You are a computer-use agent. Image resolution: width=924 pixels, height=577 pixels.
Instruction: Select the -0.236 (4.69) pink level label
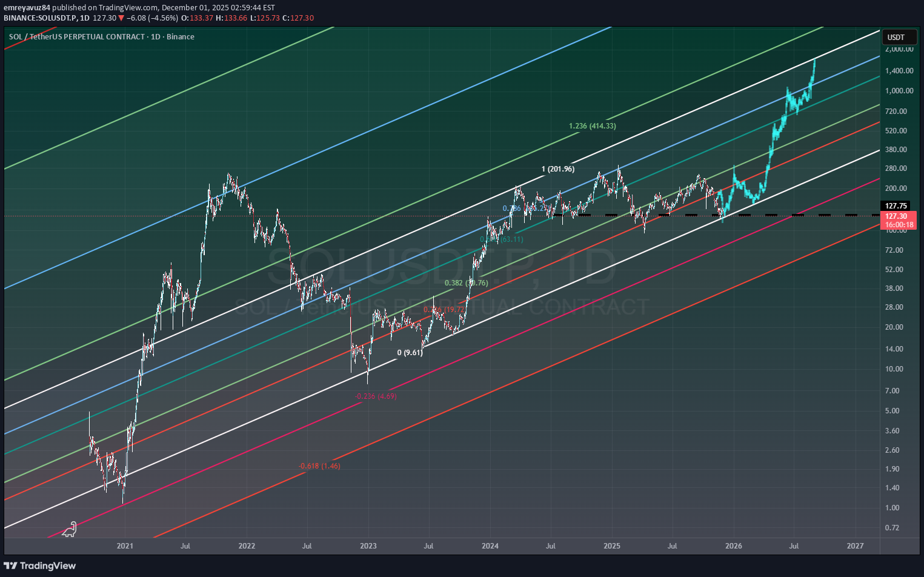click(x=376, y=396)
